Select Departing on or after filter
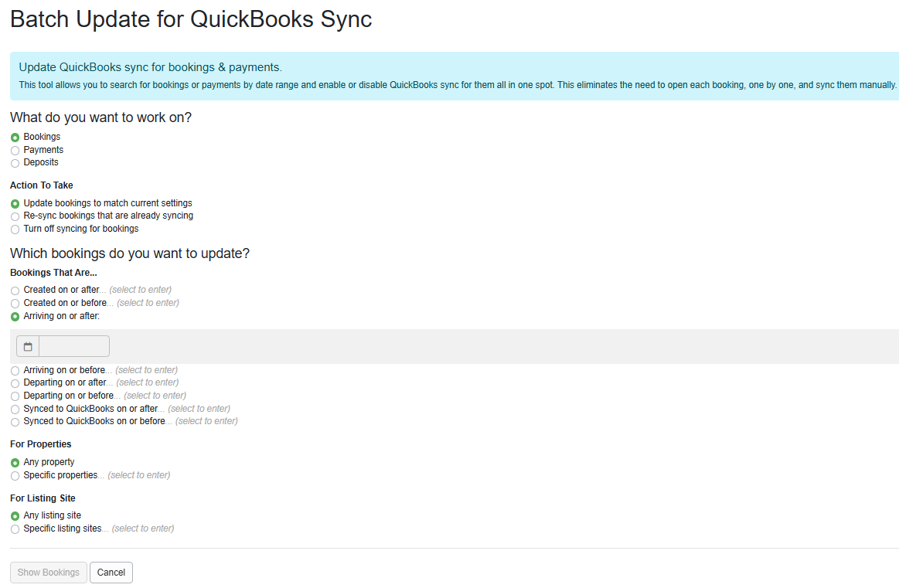The height and width of the screenshot is (588, 899). click(x=14, y=382)
